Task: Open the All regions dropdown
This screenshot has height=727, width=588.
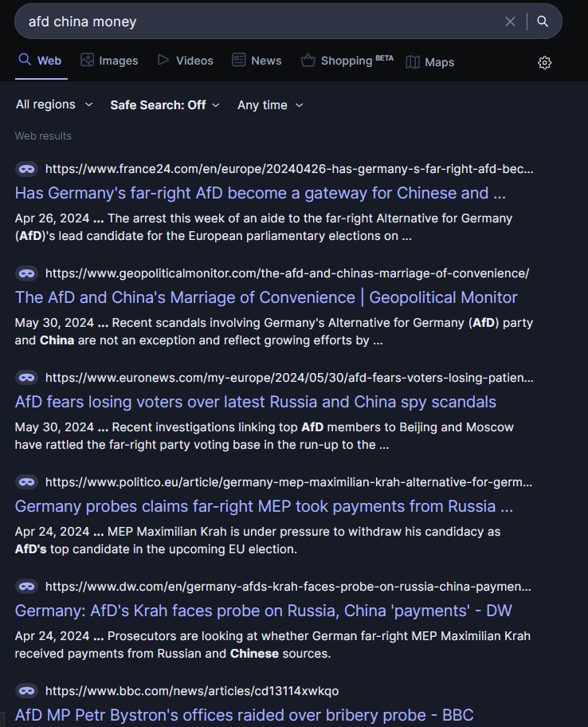Action: pos(54,104)
